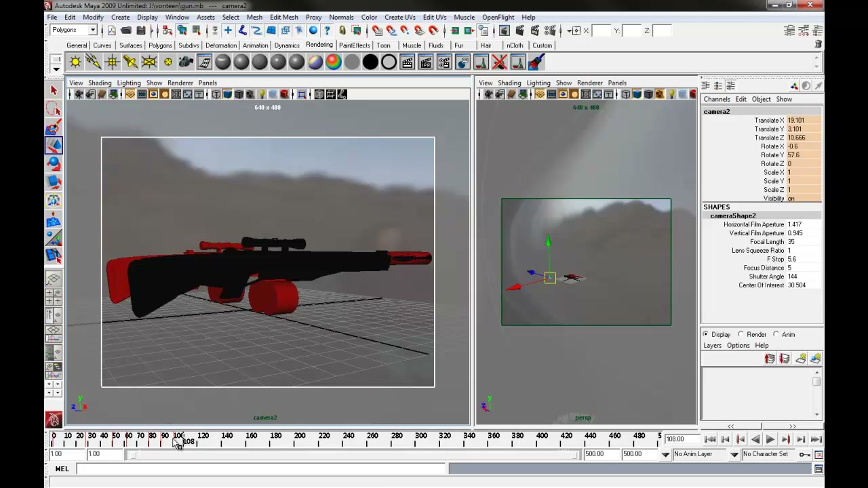
Task: Click the black surface shader shelf icon
Action: (370, 62)
